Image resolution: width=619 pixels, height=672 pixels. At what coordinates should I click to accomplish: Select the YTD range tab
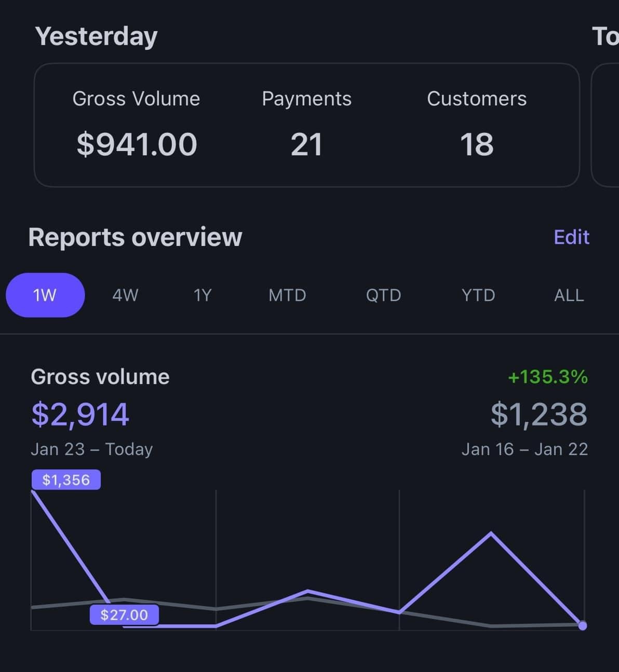point(478,295)
